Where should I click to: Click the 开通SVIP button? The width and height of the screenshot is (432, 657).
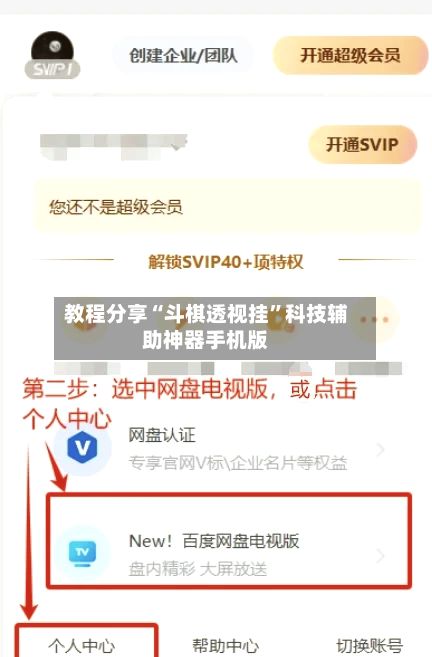pyautogui.click(x=362, y=145)
